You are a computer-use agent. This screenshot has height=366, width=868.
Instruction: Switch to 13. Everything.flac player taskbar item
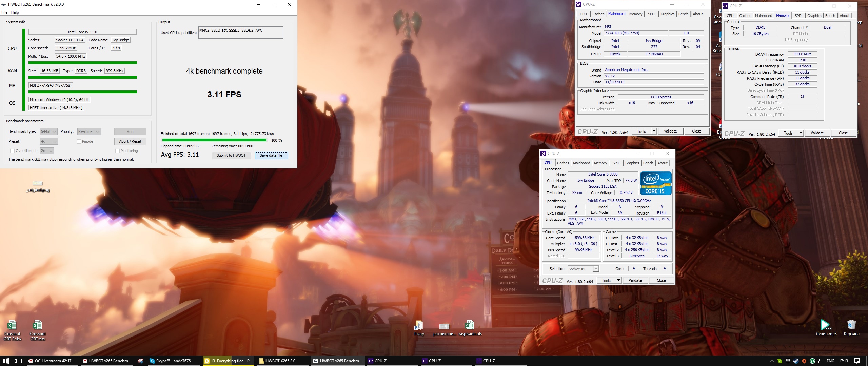click(x=229, y=361)
